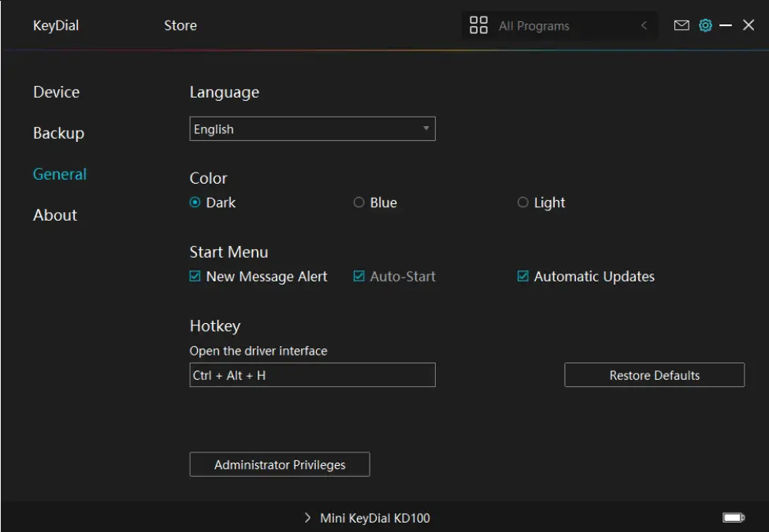Screen dimensions: 769x532
Task: Click the Ctrl + Alt + H hotkey field
Action: coord(312,375)
